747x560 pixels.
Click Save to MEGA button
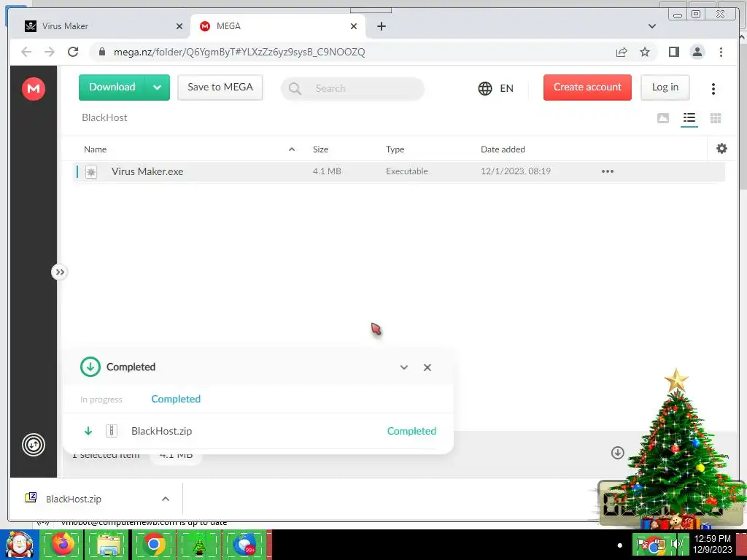point(220,87)
